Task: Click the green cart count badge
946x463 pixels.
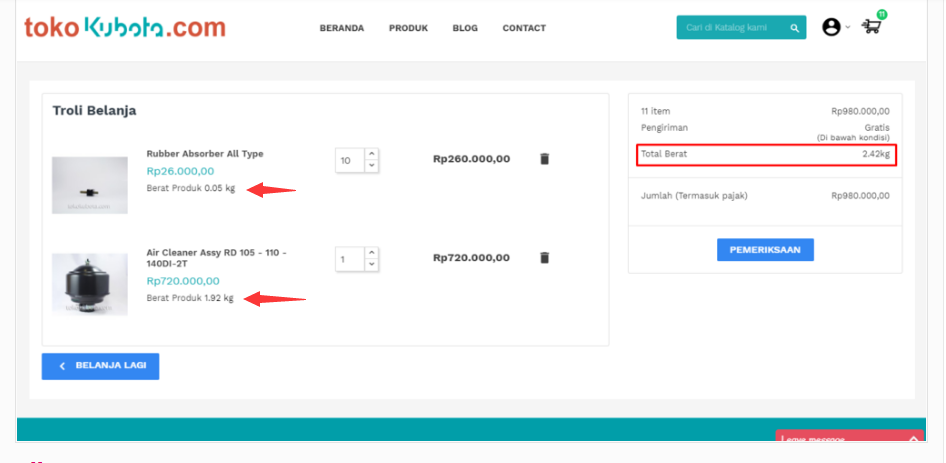Action: click(x=881, y=14)
